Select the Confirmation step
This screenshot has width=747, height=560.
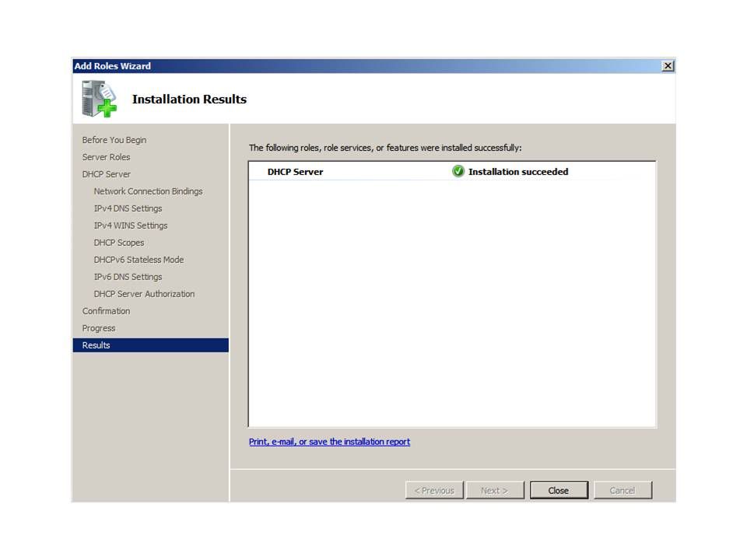click(107, 311)
